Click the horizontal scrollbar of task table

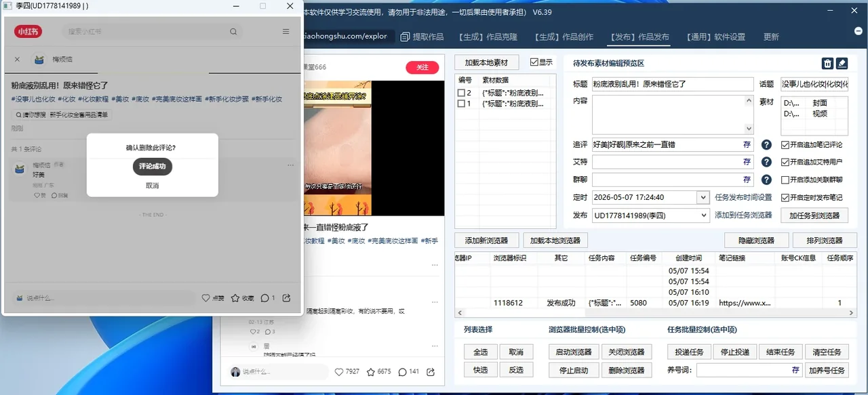click(655, 313)
